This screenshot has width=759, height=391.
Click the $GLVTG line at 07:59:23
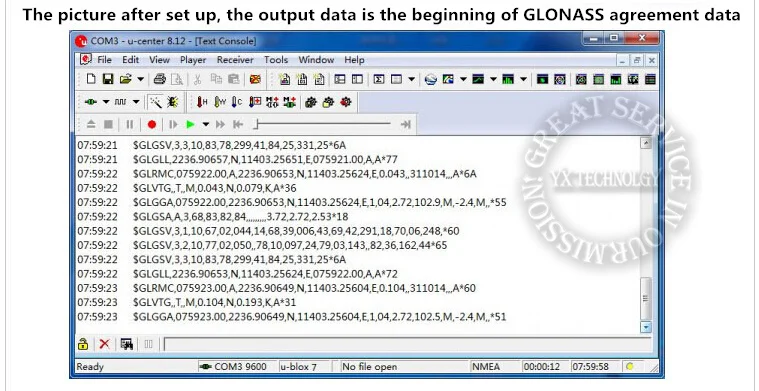[214, 302]
